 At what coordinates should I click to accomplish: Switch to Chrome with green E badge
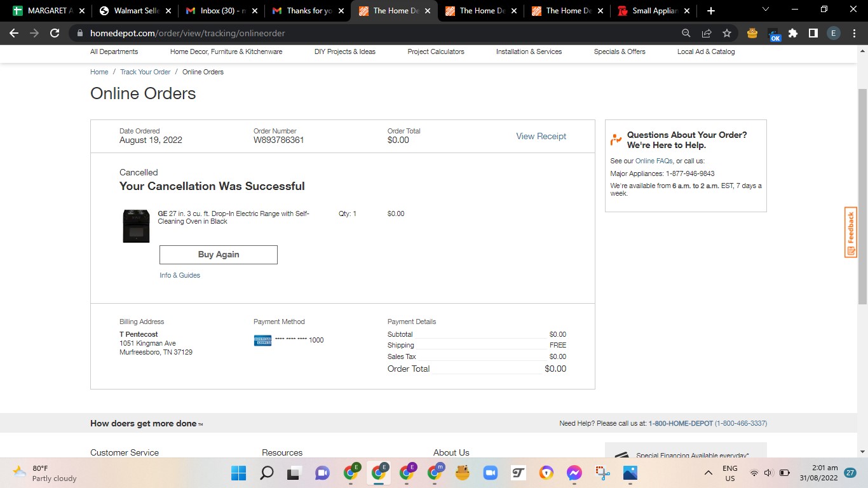coord(351,473)
